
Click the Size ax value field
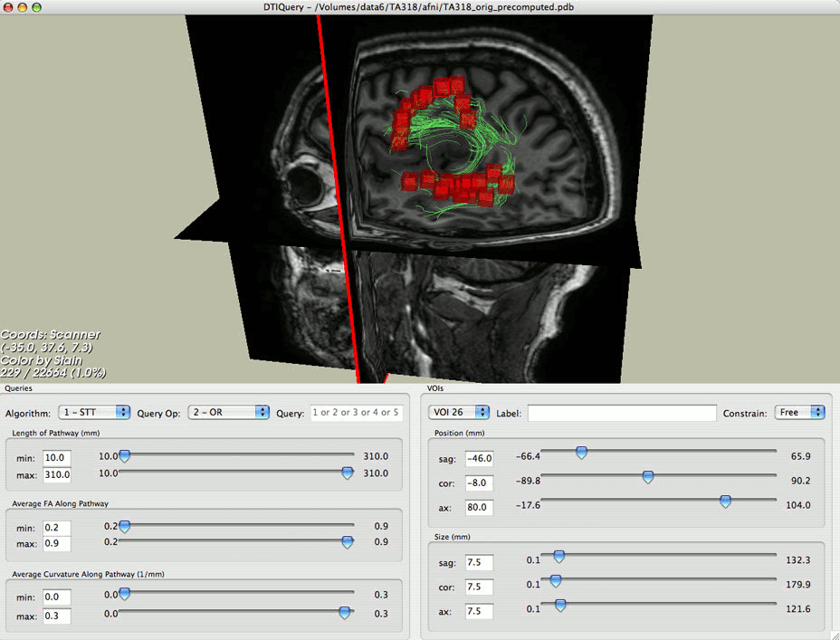point(479,611)
